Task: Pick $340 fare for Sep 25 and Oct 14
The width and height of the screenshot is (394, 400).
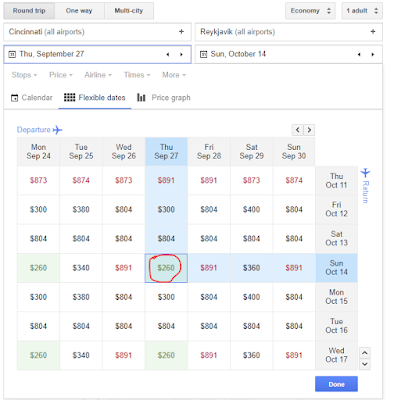Action: (81, 268)
